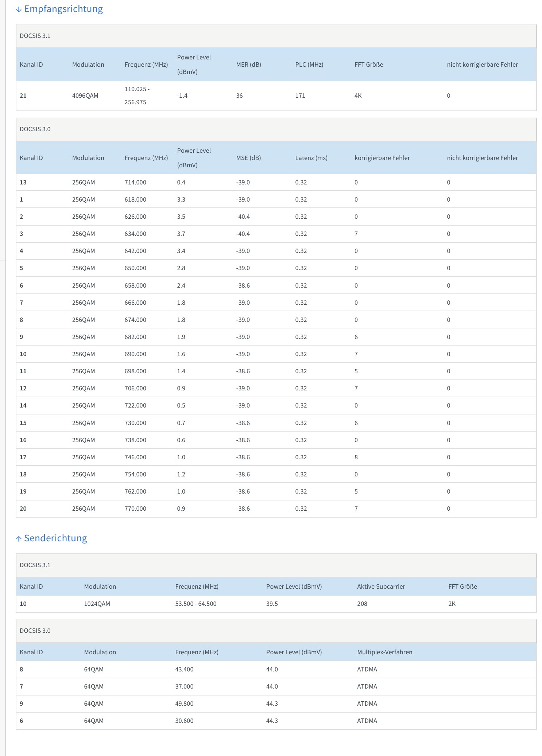The height and width of the screenshot is (756, 542).
Task: Click the korrigierbare Fehler column header
Action: point(382,158)
